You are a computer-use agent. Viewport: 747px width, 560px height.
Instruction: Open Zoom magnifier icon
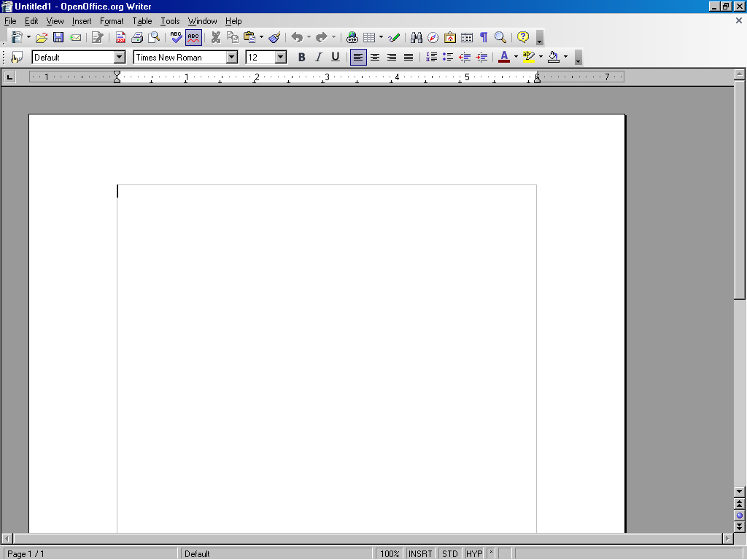coord(500,37)
